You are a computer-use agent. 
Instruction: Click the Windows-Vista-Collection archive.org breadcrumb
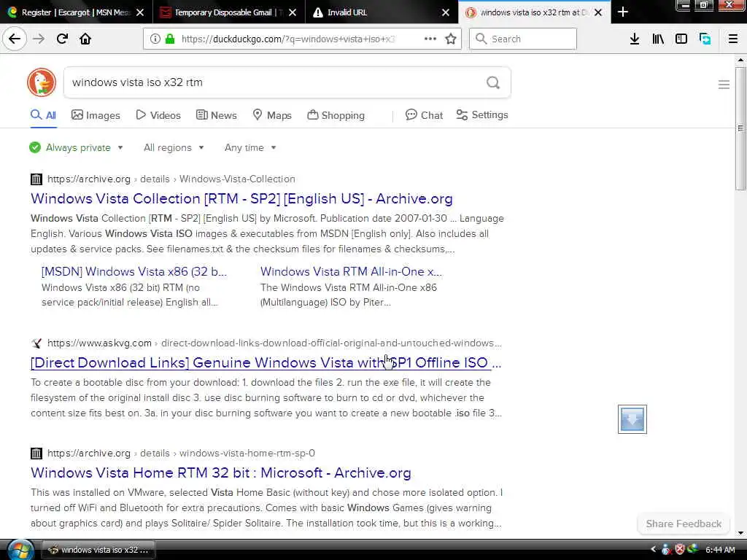[237, 179]
